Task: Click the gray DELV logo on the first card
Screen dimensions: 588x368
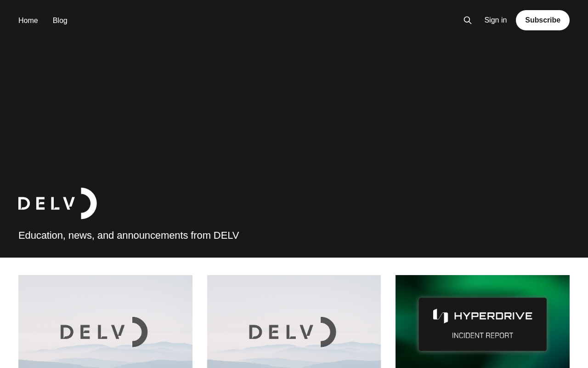Action: pos(104,332)
